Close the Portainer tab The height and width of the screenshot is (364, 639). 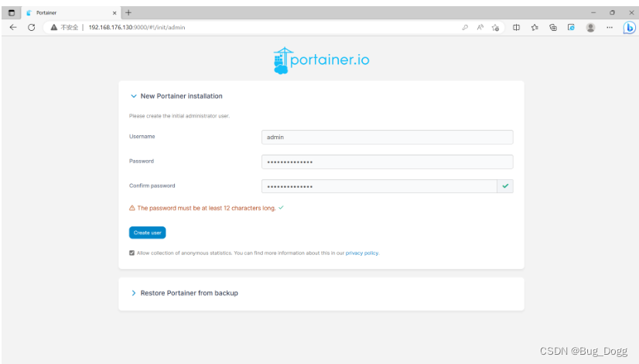click(x=114, y=13)
